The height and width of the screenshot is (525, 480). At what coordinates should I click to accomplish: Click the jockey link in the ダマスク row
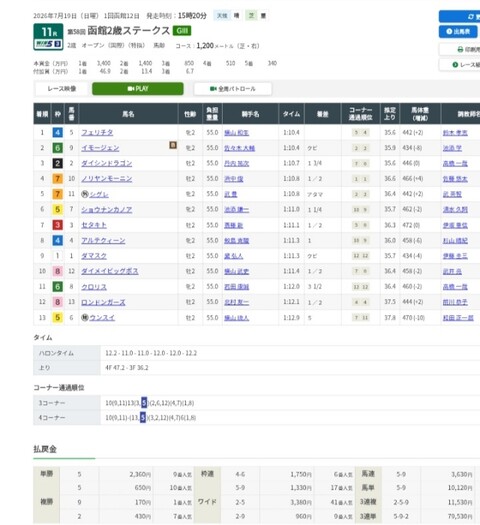pyautogui.click(x=233, y=256)
